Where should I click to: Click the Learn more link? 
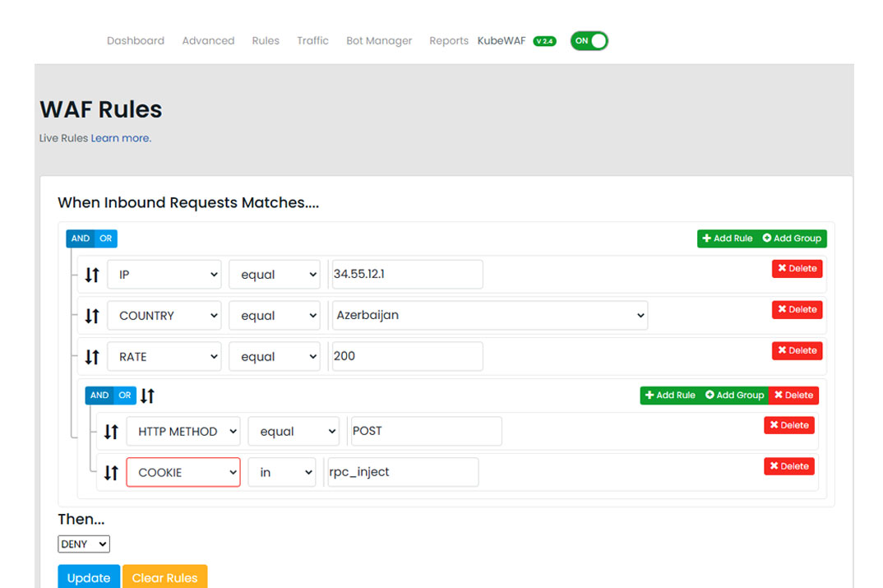[x=120, y=138]
